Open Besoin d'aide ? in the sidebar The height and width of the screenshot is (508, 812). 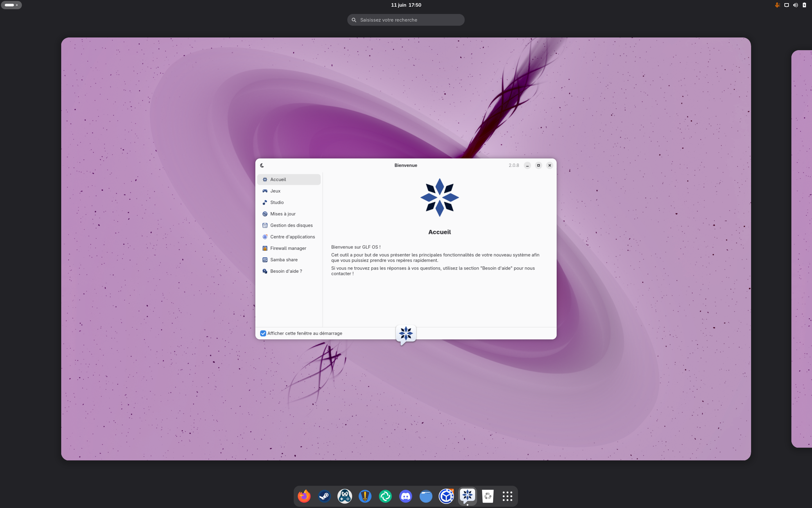[x=289, y=271]
